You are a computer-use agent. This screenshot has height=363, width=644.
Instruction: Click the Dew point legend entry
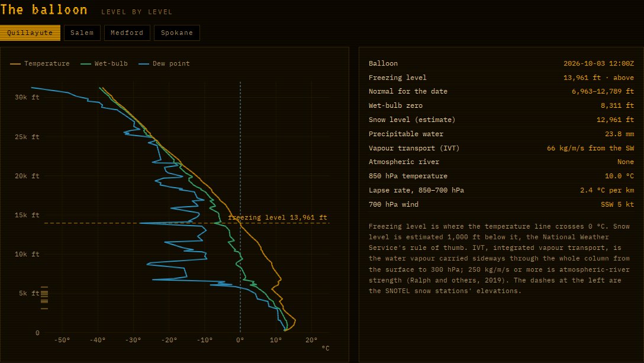(165, 64)
